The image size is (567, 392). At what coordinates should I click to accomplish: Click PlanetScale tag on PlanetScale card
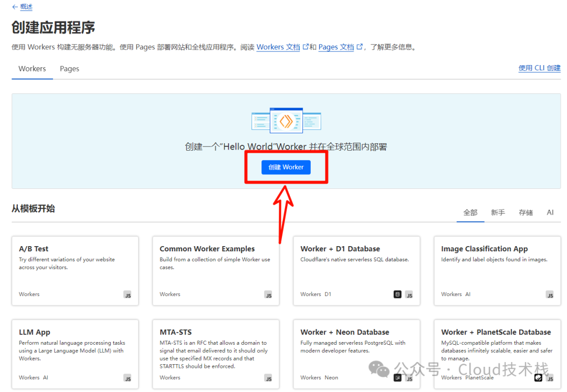(479, 377)
